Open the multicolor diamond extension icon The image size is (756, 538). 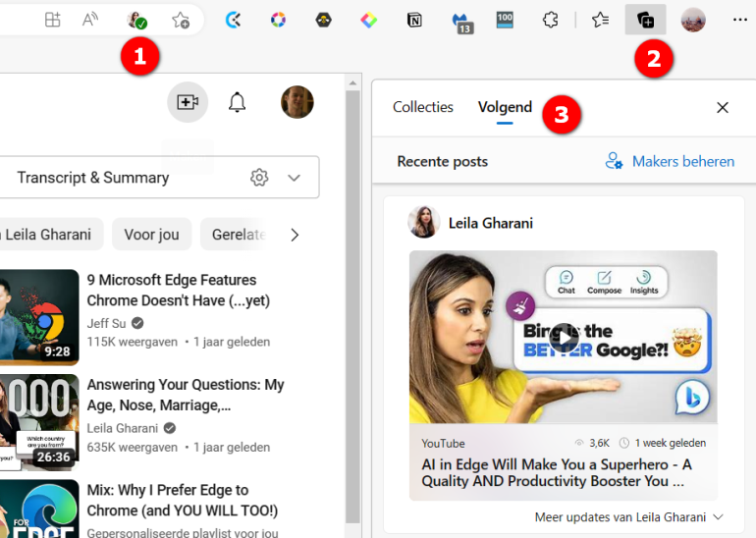[x=369, y=21]
